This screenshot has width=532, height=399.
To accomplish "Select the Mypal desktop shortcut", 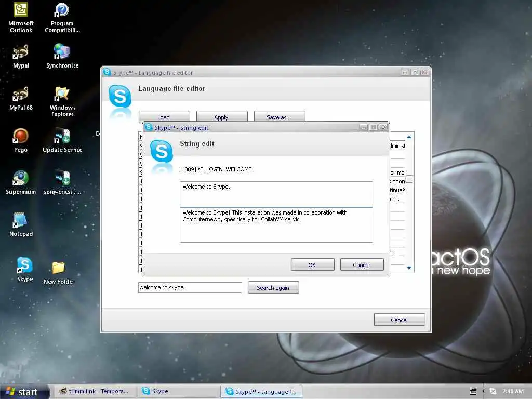I will (x=21, y=56).
